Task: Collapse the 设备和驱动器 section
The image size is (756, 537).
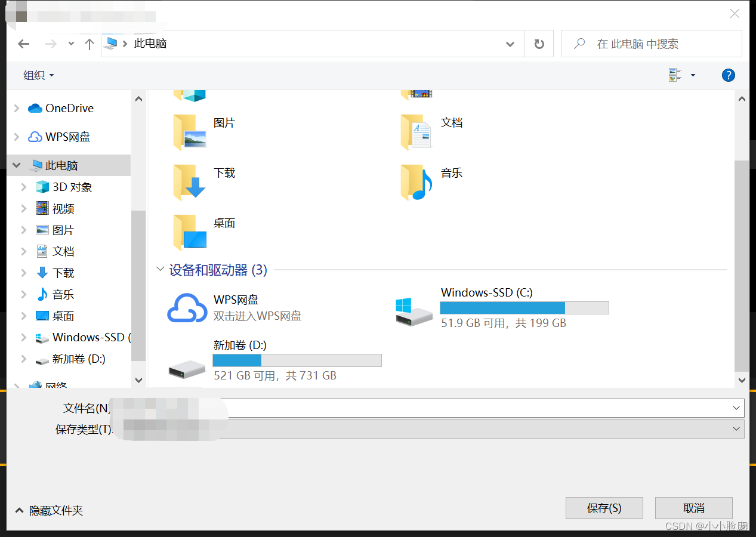Action: tap(160, 269)
